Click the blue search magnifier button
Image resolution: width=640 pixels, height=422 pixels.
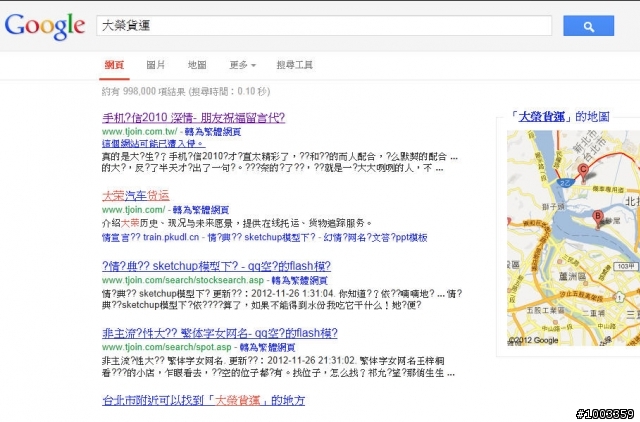[588, 26]
